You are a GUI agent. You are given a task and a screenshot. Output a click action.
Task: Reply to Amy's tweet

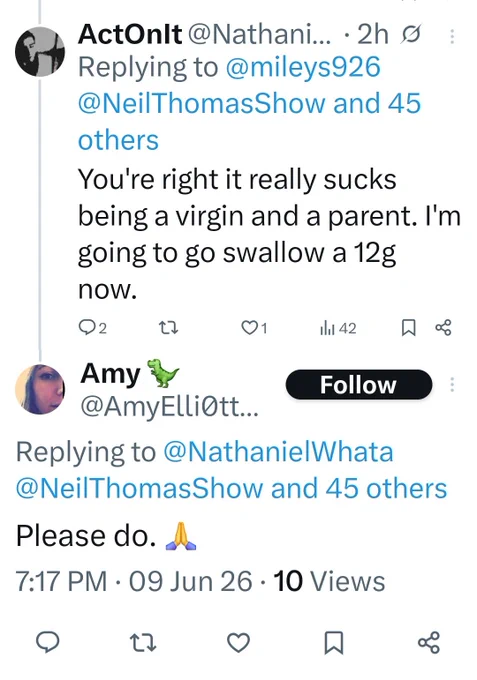coord(47,642)
